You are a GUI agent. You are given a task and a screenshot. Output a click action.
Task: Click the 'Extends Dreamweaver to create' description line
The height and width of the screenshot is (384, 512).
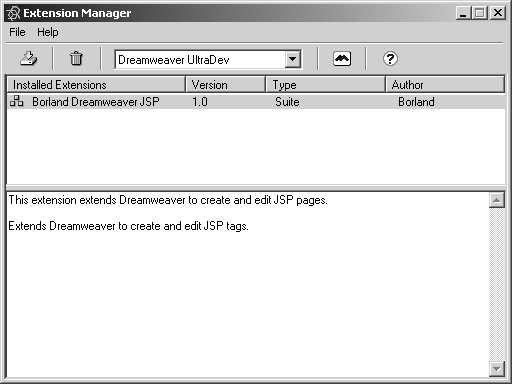click(x=128, y=226)
